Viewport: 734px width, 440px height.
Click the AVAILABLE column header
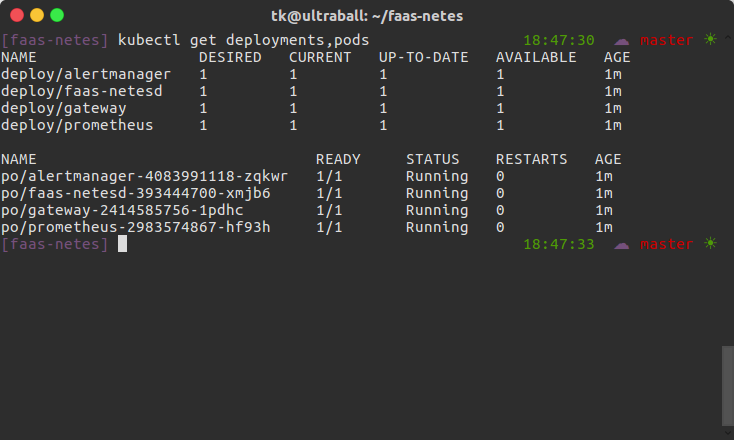point(536,57)
